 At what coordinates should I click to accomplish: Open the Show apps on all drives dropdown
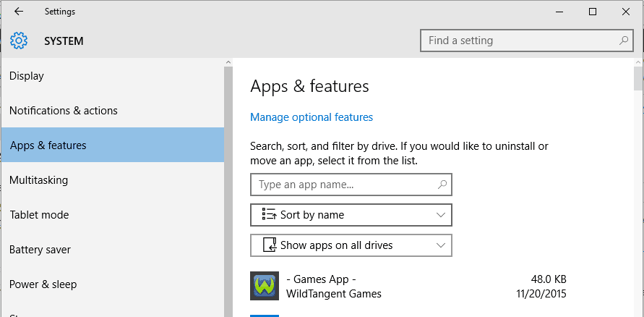pyautogui.click(x=351, y=245)
